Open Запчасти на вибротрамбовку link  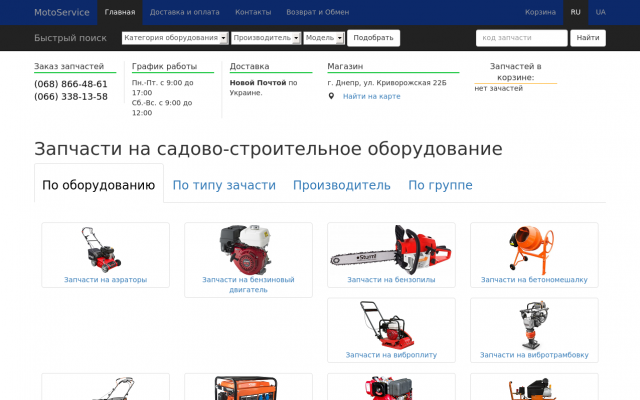pyautogui.click(x=534, y=355)
